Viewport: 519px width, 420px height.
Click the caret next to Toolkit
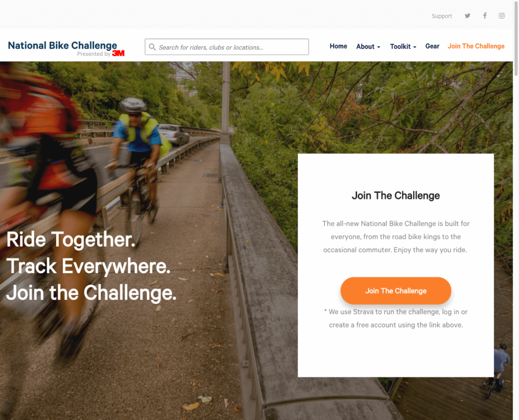(415, 47)
